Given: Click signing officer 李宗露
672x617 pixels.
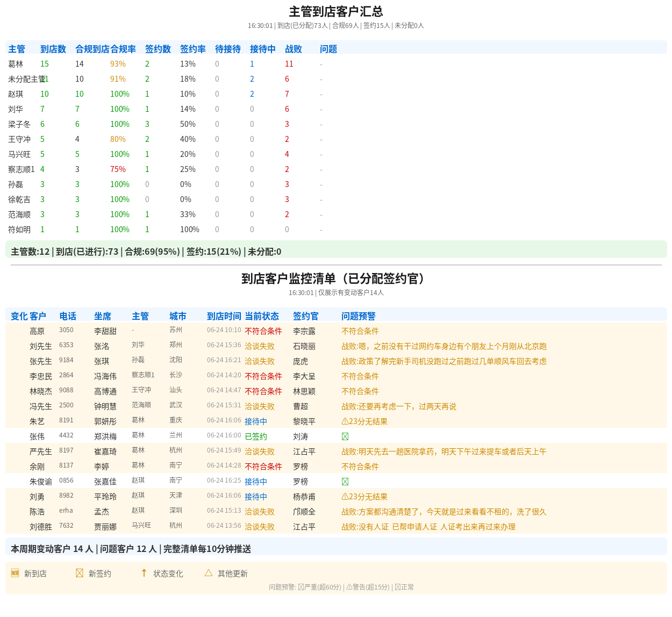Looking at the screenshot, I should [304, 331].
